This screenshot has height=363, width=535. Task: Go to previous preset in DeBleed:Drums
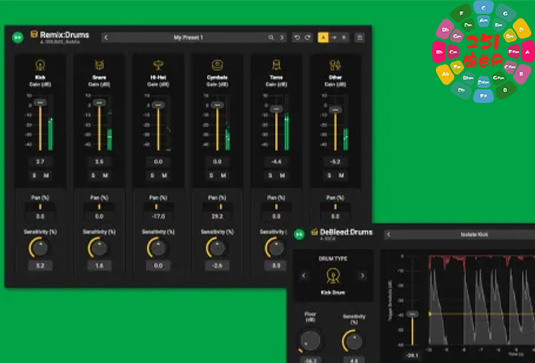[388, 234]
